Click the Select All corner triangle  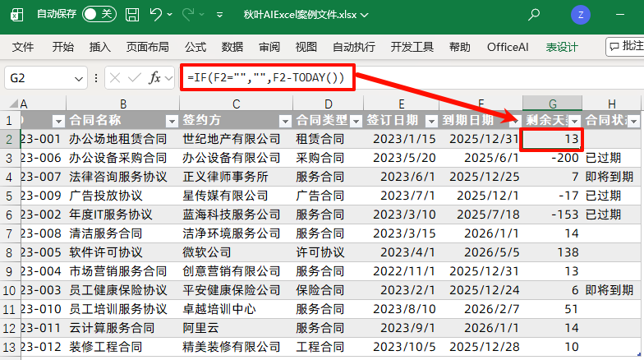(x=13, y=104)
